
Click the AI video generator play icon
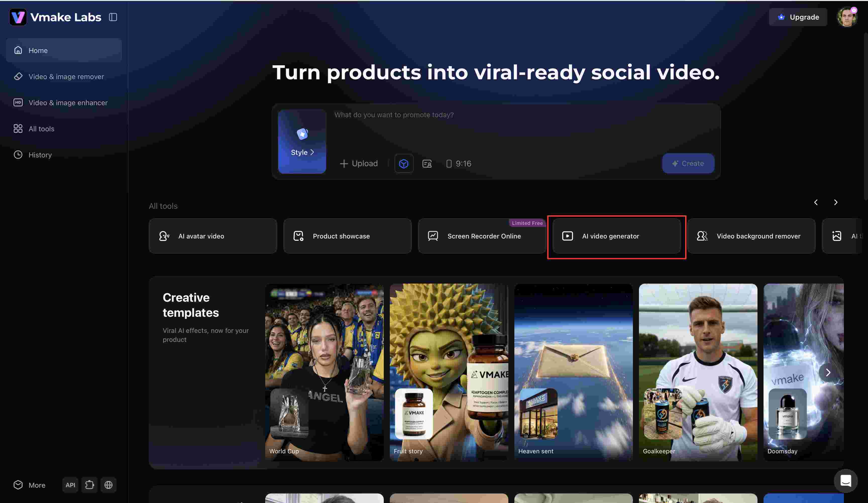tap(568, 236)
